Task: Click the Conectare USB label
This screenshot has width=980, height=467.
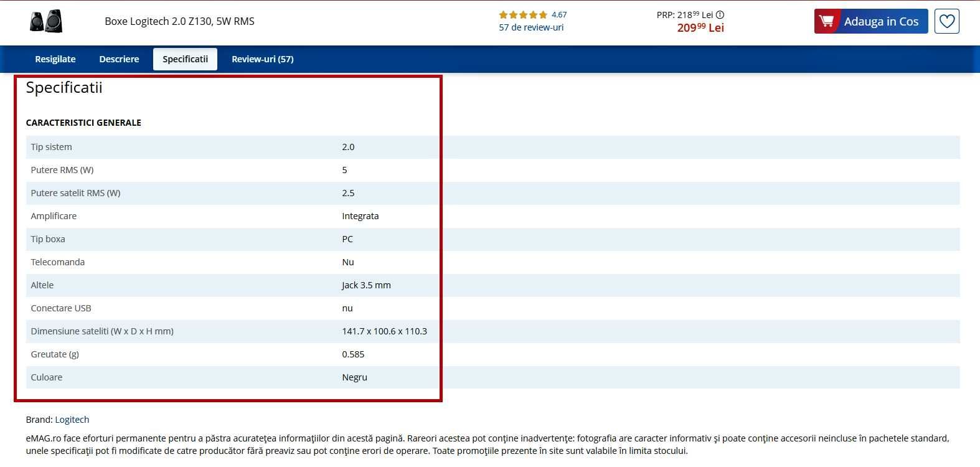Action: point(61,308)
